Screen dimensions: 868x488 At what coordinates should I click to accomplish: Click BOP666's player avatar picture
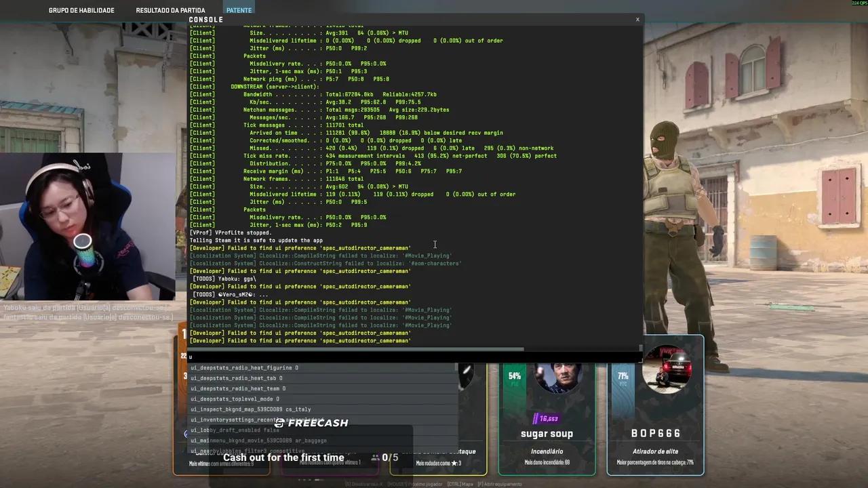(x=667, y=371)
